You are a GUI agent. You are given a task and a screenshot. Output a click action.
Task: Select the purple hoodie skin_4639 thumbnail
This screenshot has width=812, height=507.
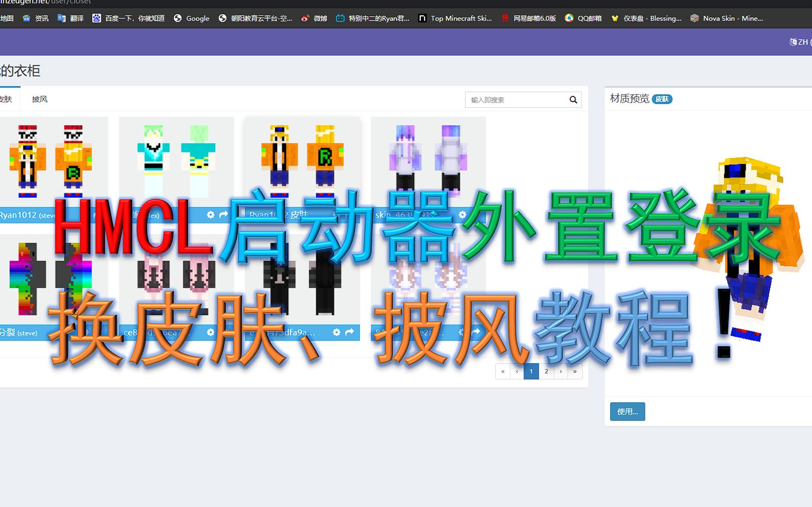click(428, 161)
